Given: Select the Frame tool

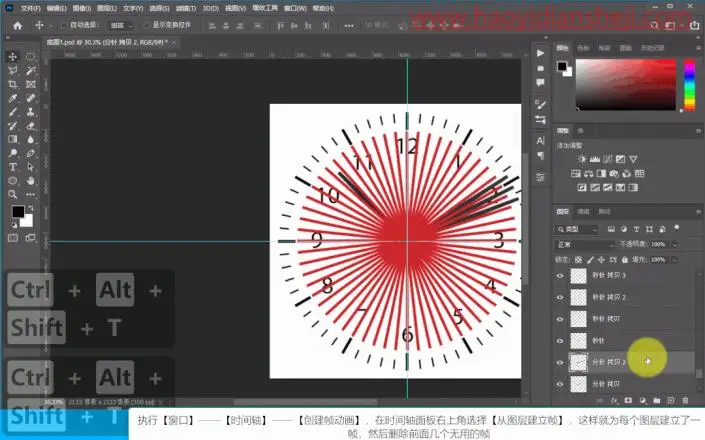Looking at the screenshot, I should (30, 84).
